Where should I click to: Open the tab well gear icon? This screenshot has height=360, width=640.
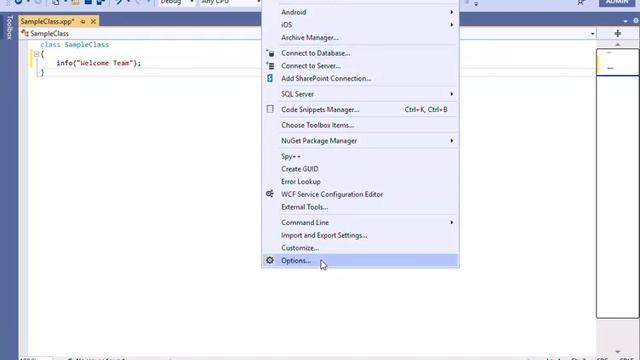636,20
